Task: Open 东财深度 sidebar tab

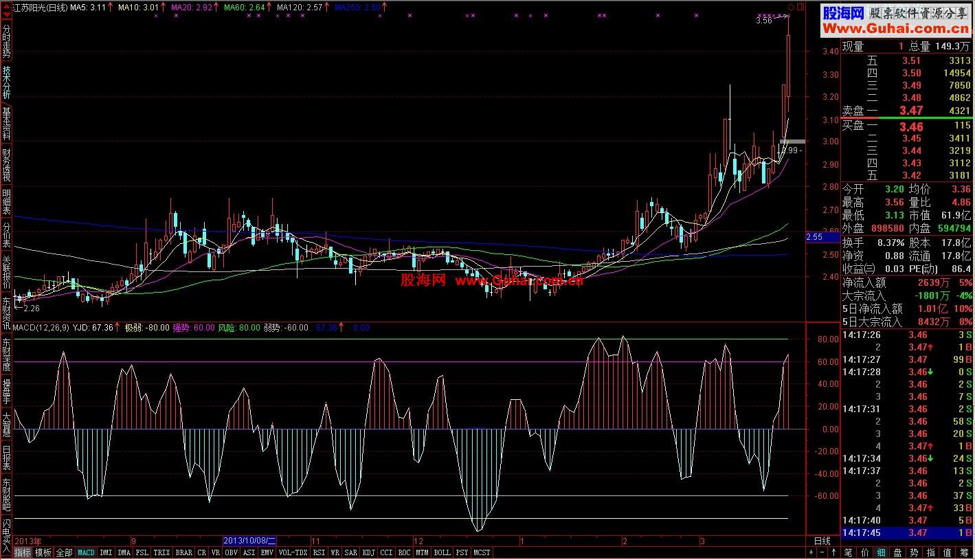Action: click(6, 354)
